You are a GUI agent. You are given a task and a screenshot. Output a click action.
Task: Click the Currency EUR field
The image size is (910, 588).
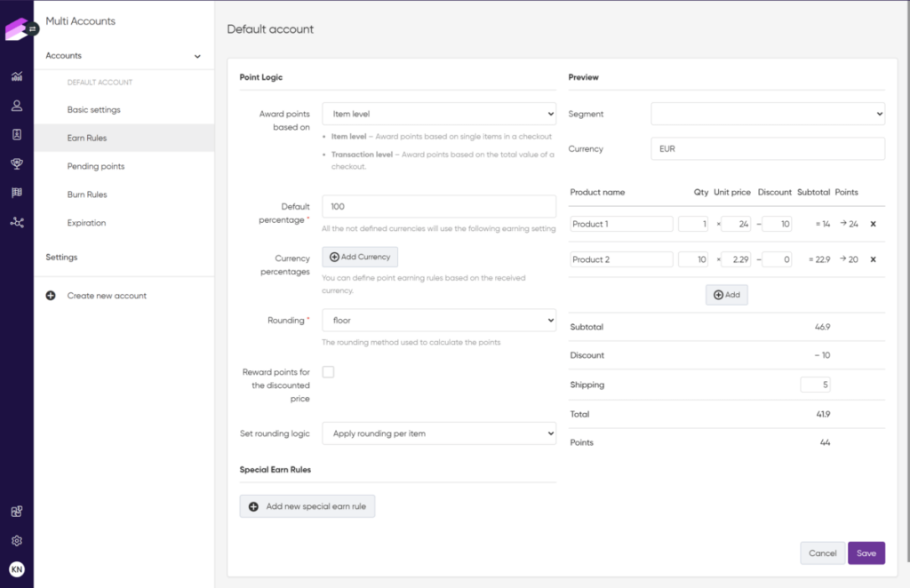[768, 148]
